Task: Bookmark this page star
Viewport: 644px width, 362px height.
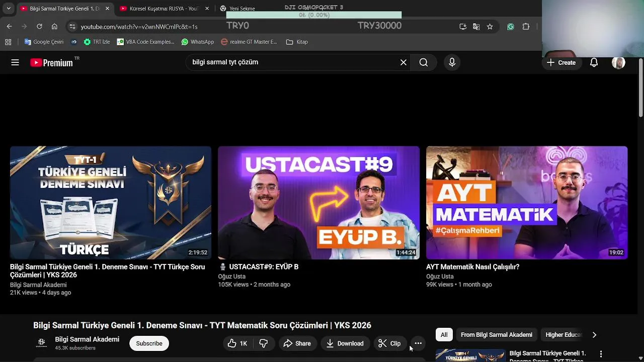Action: click(490, 27)
